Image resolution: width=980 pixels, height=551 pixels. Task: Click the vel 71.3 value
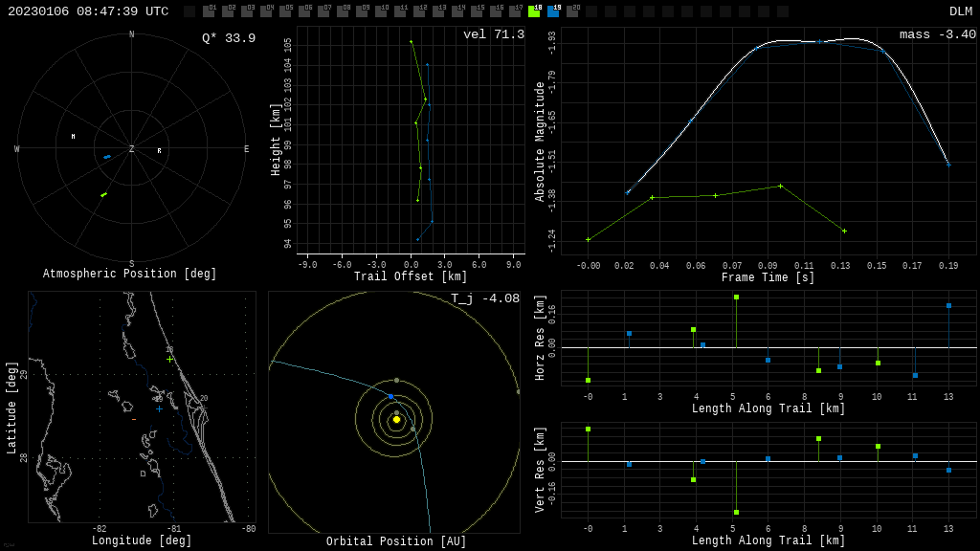[x=494, y=34]
